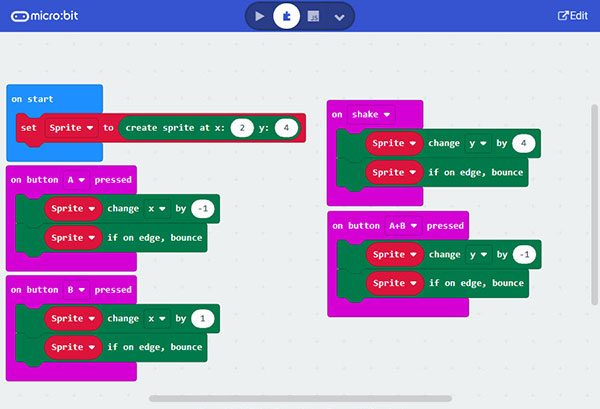600x409 pixels.
Task: Click the Edit link
Action: point(572,16)
